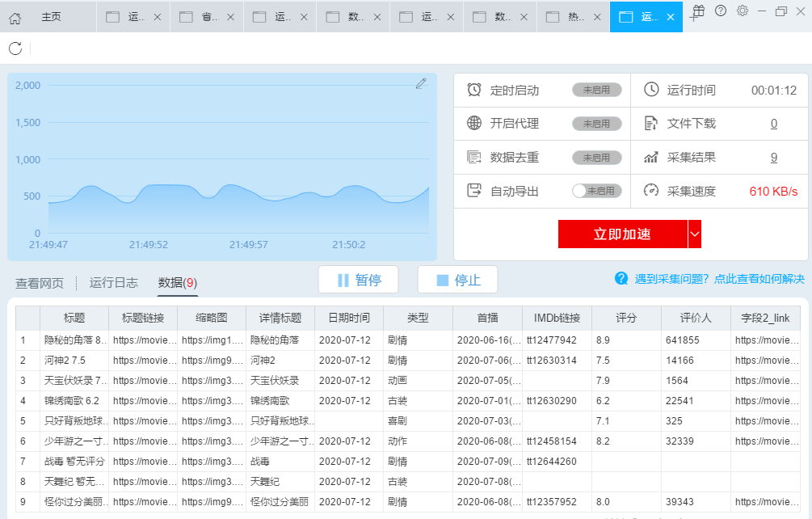Enable the 数据去重 toggle

tap(596, 158)
